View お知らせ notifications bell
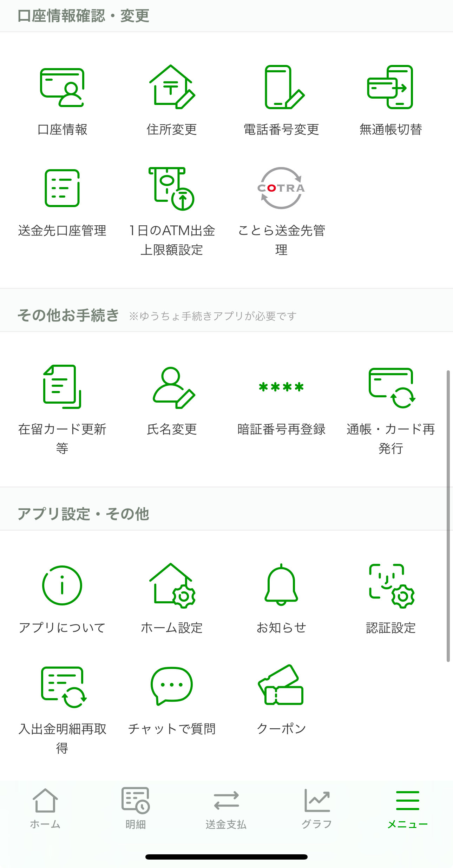The image size is (453, 868). (x=281, y=585)
